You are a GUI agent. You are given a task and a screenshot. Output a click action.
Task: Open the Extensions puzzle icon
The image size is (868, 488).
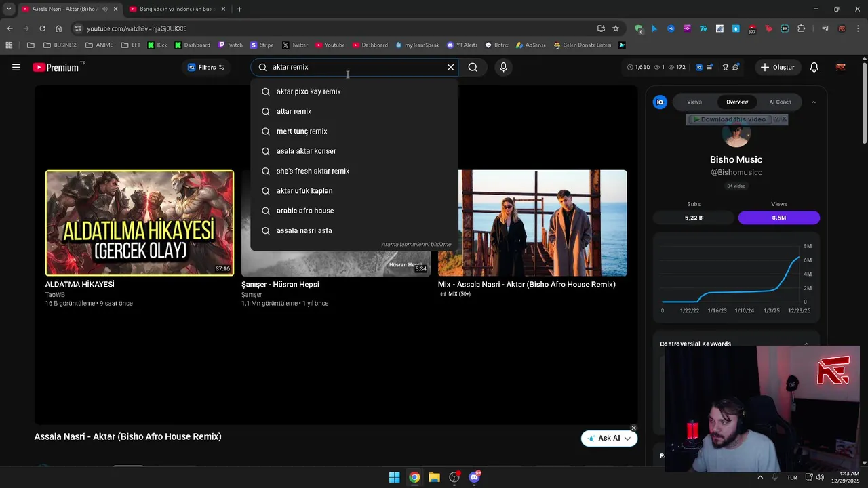tap(802, 28)
